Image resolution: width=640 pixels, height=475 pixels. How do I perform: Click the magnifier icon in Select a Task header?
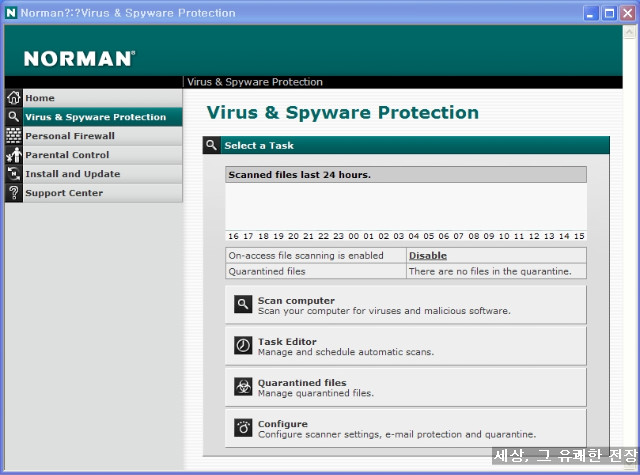click(x=211, y=145)
